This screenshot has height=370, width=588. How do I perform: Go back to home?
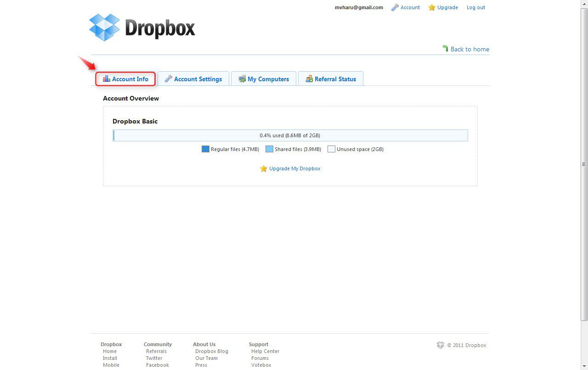(x=470, y=49)
